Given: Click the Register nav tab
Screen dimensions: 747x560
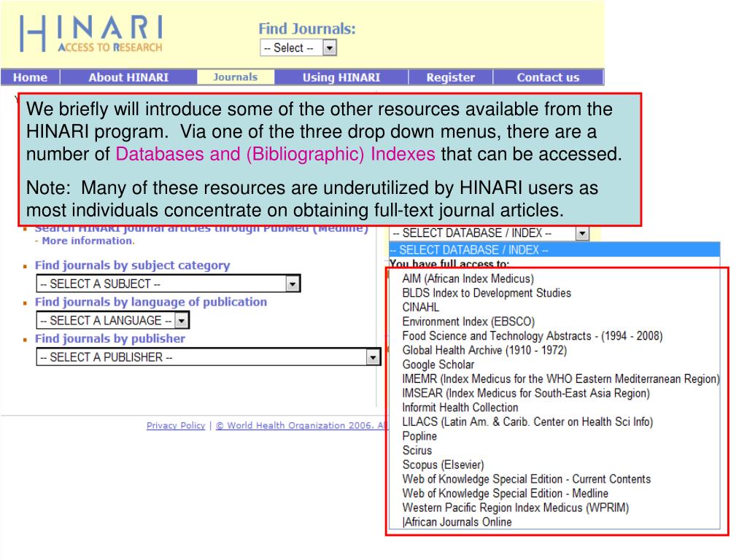Looking at the screenshot, I should click(450, 77).
